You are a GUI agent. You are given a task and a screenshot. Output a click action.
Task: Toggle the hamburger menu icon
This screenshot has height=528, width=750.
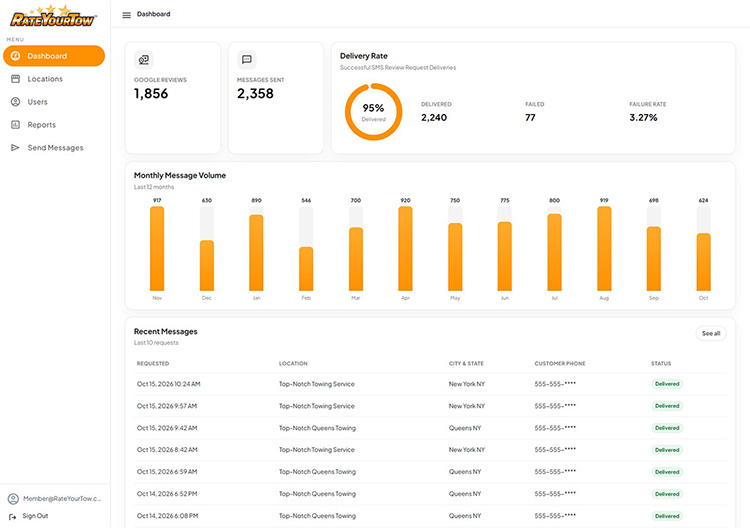tap(126, 15)
